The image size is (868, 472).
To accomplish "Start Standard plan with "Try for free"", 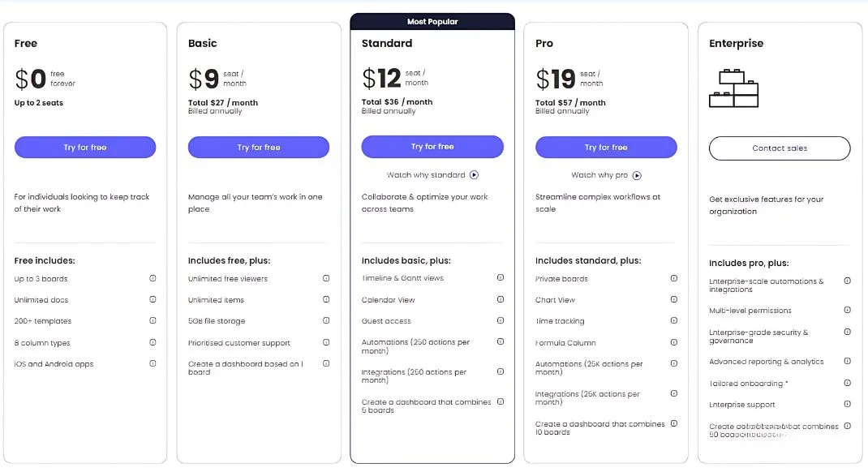I will 432,147.
